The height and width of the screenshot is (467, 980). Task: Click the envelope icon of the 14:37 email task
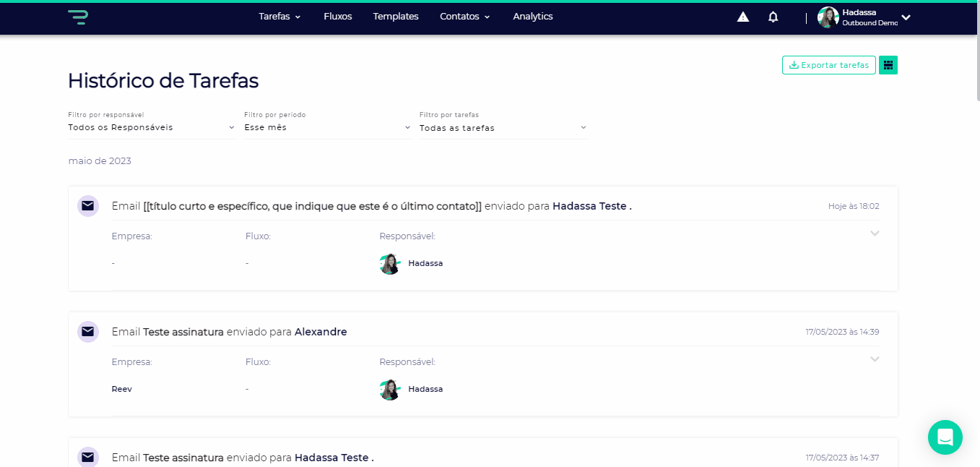point(88,458)
